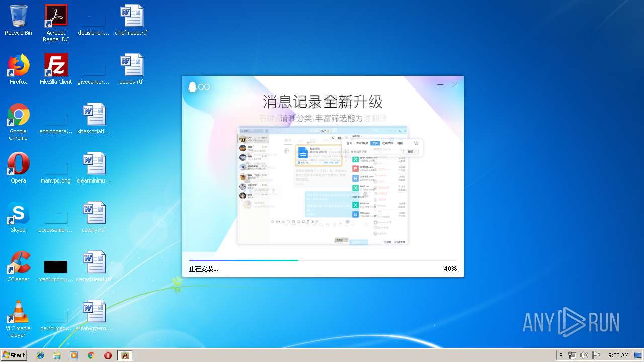Open Google Chrome desktop shortcut

tap(18, 122)
